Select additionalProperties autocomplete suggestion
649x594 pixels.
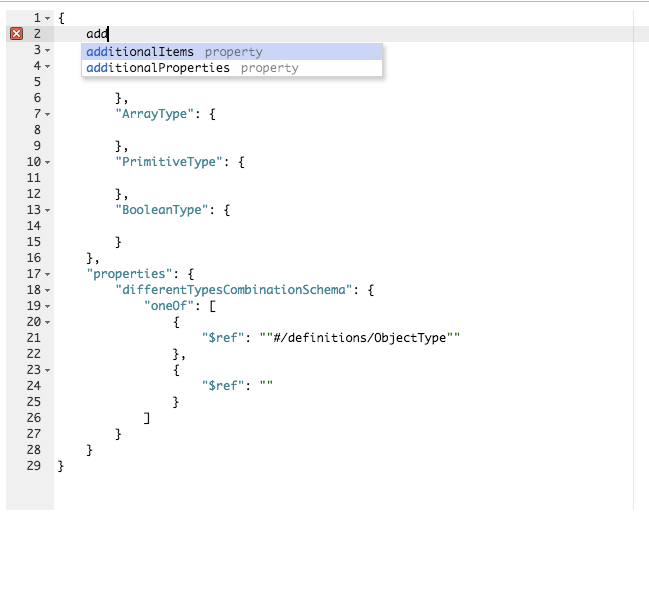232,68
